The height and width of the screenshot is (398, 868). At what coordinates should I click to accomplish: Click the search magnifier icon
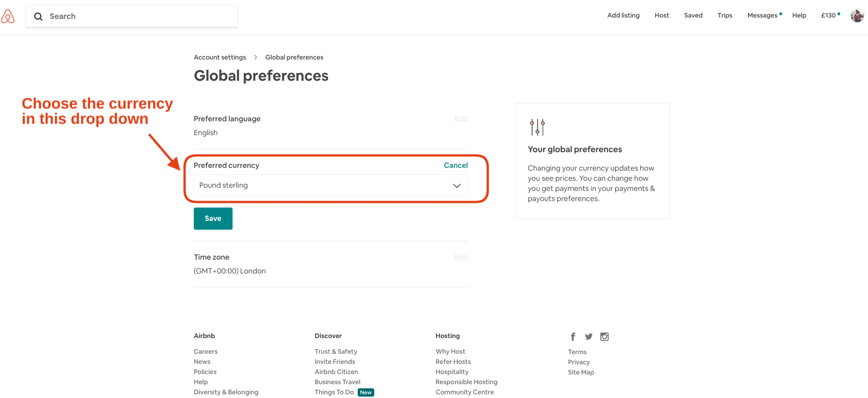(38, 17)
